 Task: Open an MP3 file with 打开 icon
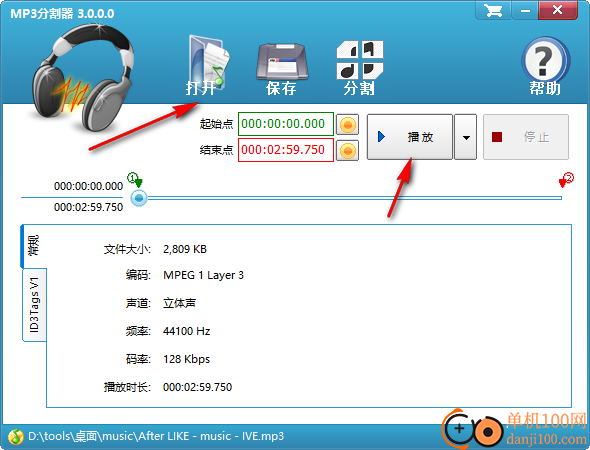point(208,65)
